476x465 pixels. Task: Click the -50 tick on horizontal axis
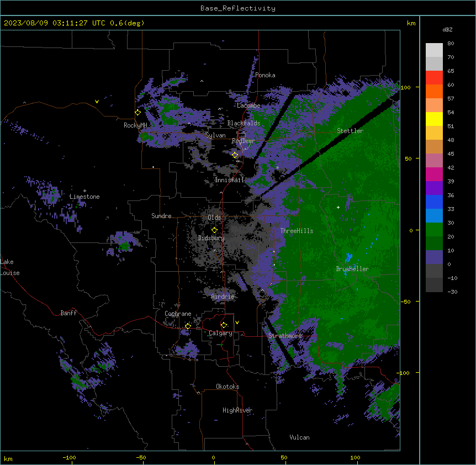coord(141,457)
